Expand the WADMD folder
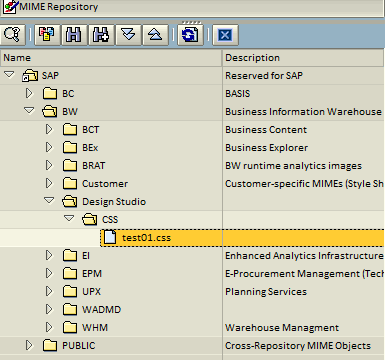 49,309
